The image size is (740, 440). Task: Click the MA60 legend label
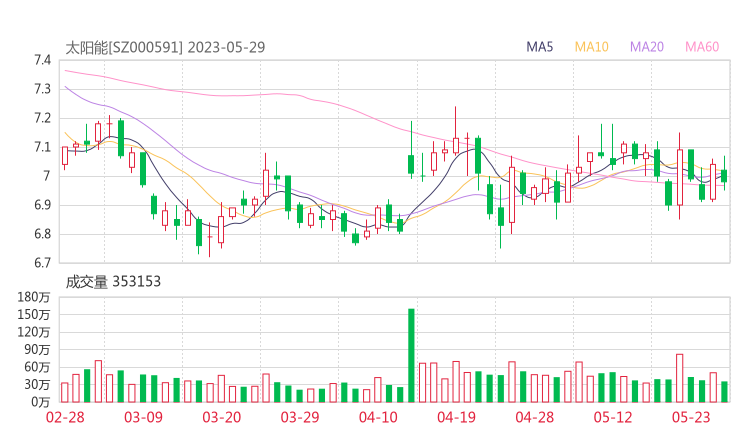pos(702,47)
